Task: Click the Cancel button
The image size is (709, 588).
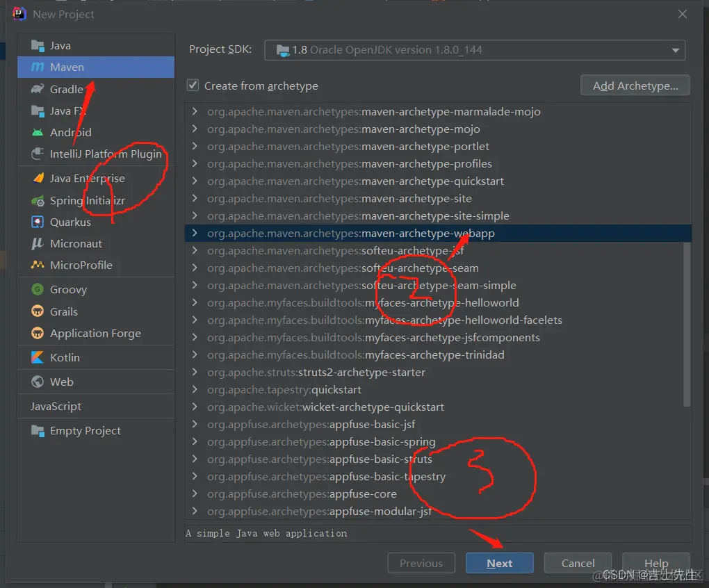Action: pyautogui.click(x=578, y=563)
